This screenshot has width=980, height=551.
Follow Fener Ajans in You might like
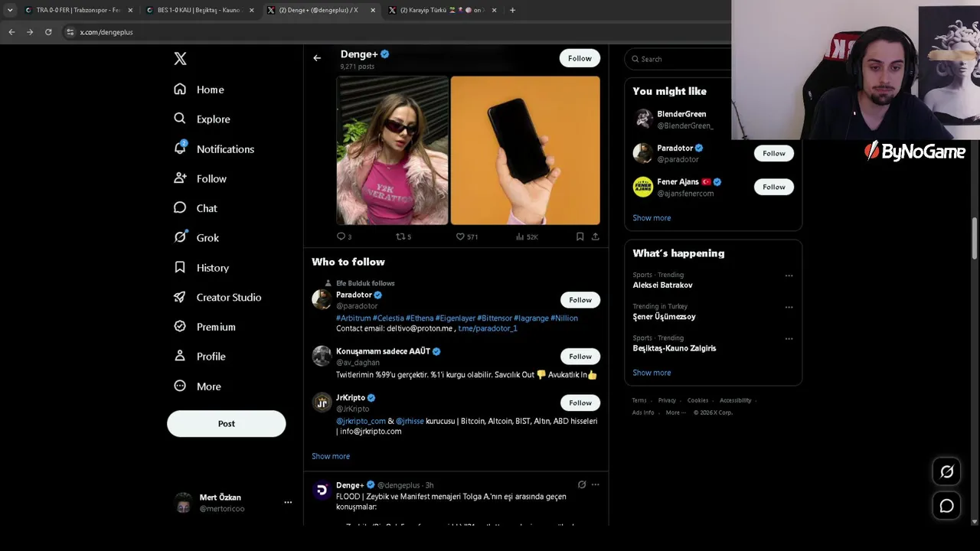(x=774, y=187)
